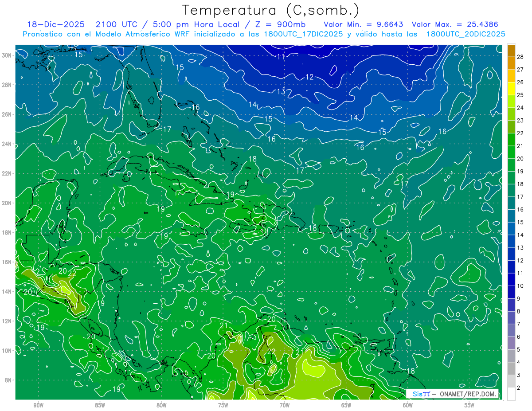Viewport: 532px width, 411px height.
Task: Click longitude axis label '75W'
Action: (x=223, y=405)
